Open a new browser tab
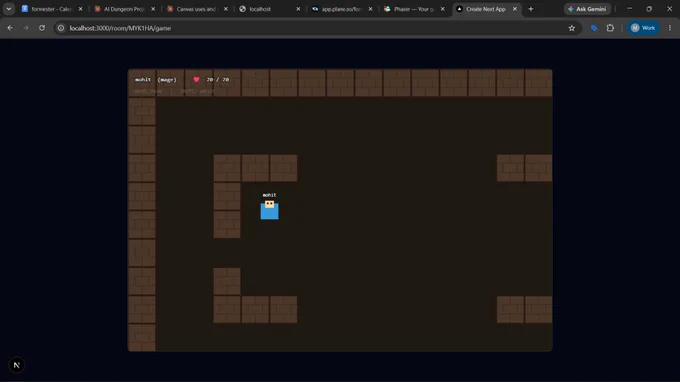Screen dimensions: 680x382 click(x=530, y=9)
